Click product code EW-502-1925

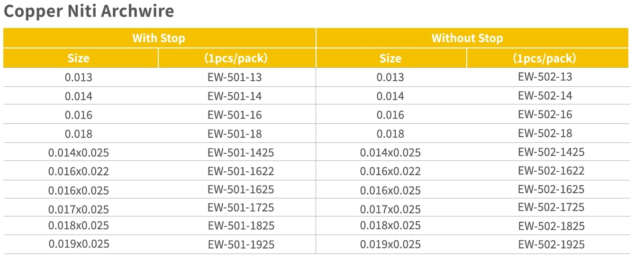551,245
